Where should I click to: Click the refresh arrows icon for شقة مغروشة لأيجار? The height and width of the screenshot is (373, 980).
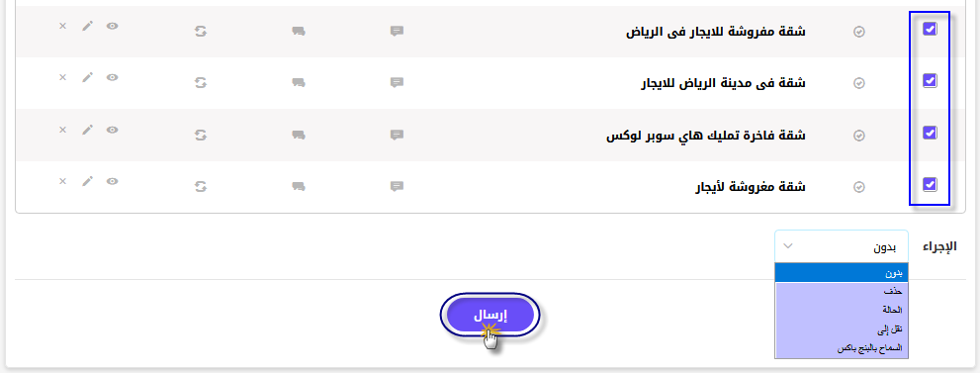click(x=200, y=186)
